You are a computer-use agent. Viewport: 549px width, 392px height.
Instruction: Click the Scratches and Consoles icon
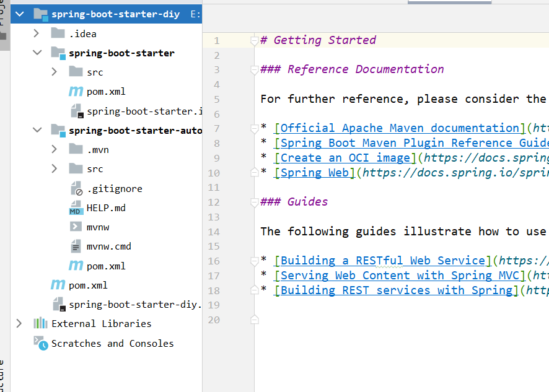[x=40, y=344]
